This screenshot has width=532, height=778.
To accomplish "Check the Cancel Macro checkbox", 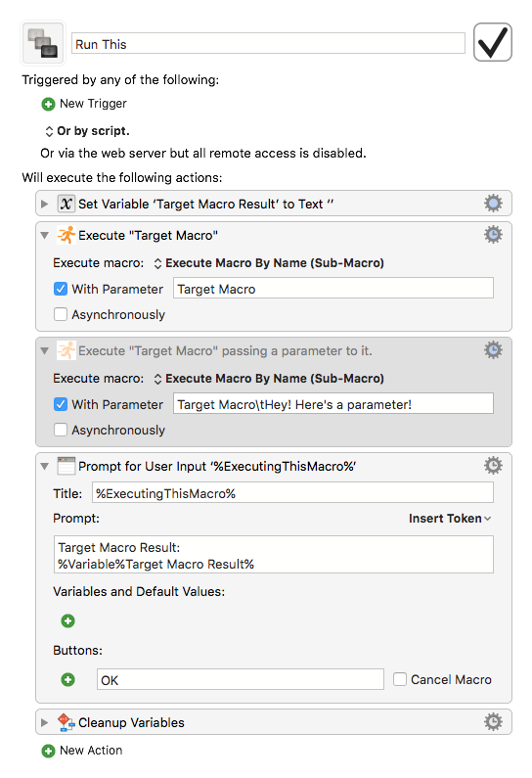I will (x=400, y=679).
